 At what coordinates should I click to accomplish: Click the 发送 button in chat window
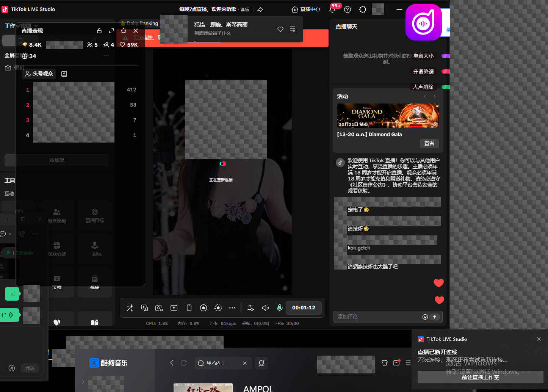(30, 368)
